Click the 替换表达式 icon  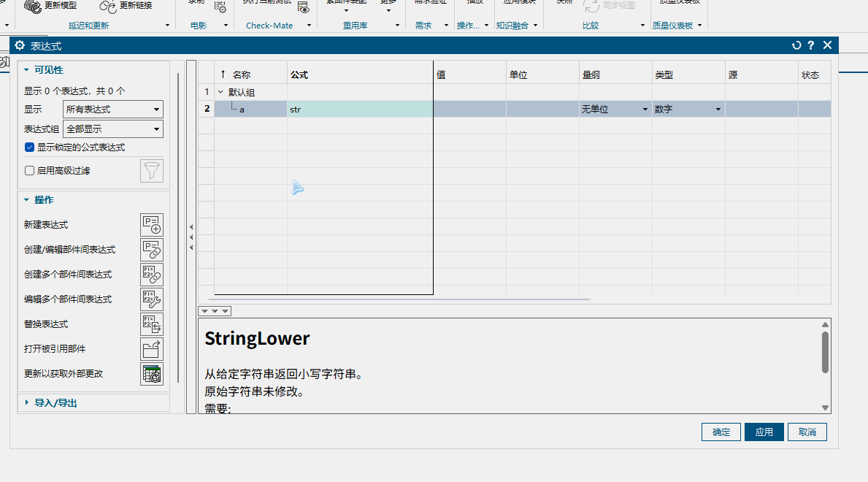coord(152,324)
